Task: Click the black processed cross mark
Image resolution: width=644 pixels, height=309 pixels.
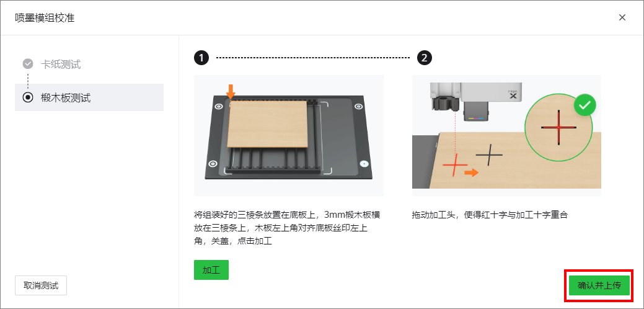Action: (489, 155)
